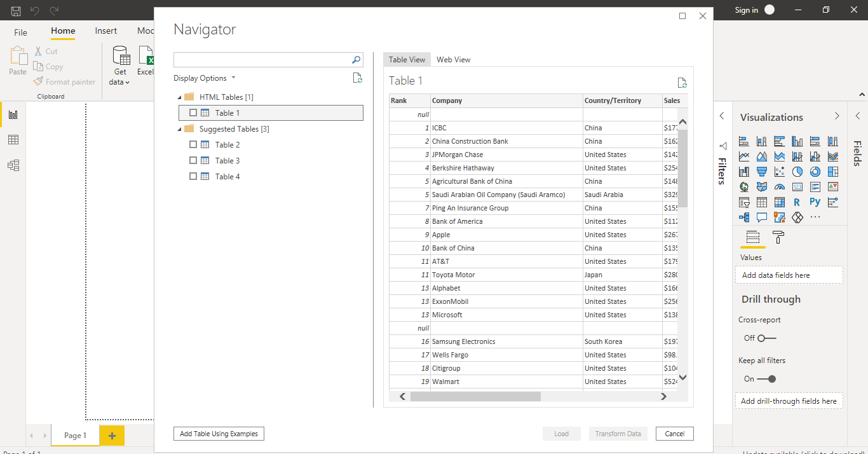The height and width of the screenshot is (454, 868).
Task: Switch to the Table View tab
Action: click(x=407, y=59)
